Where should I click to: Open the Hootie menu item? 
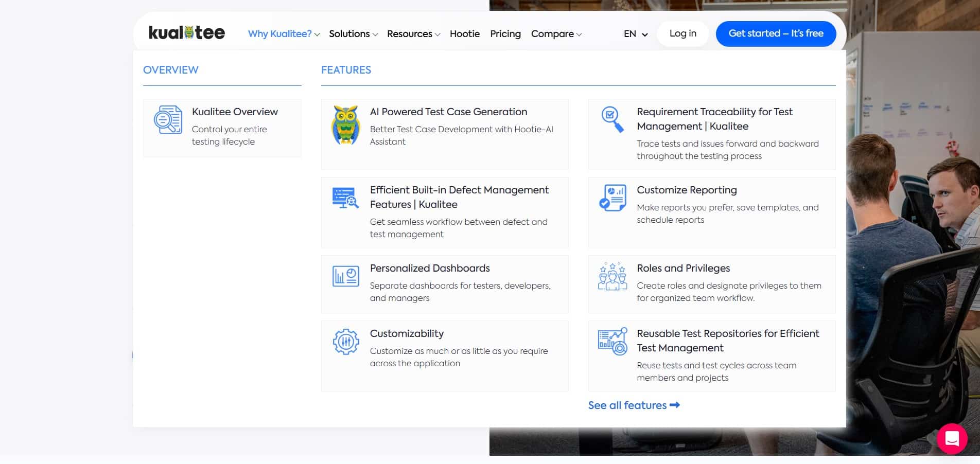click(x=465, y=33)
